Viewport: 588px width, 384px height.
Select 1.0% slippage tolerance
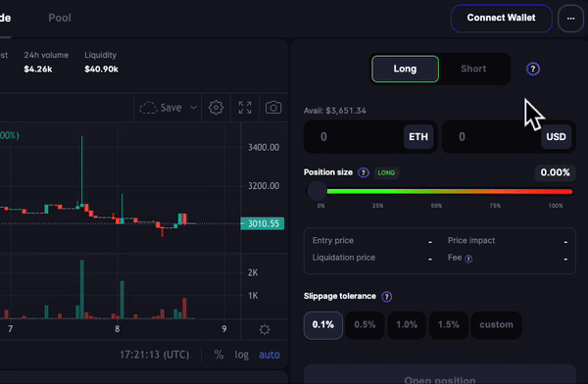click(407, 325)
